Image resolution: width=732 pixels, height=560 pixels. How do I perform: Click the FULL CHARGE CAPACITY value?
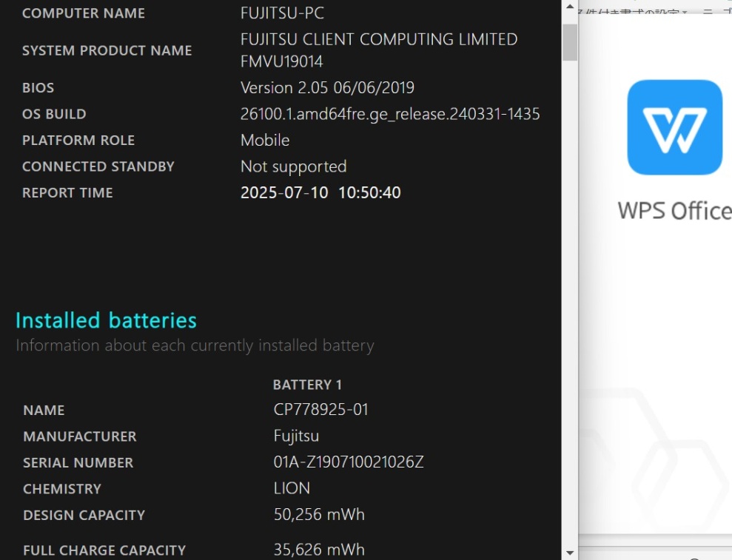[x=319, y=550]
